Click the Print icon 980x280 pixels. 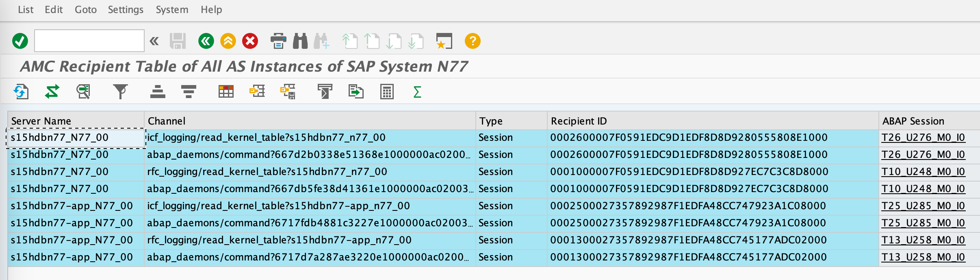(x=278, y=41)
